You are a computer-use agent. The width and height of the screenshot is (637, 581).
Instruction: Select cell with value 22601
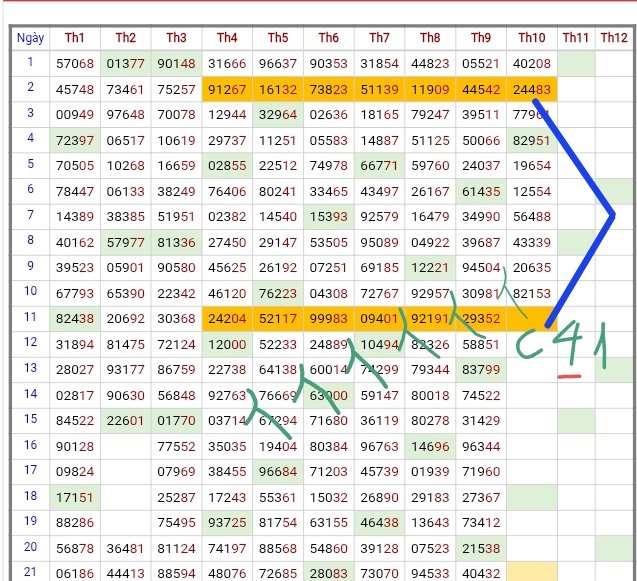coord(126,421)
